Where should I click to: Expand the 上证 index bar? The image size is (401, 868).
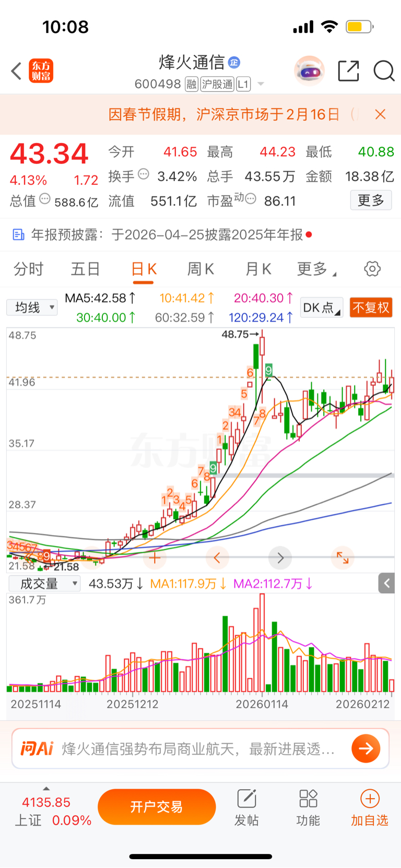pos(46,789)
